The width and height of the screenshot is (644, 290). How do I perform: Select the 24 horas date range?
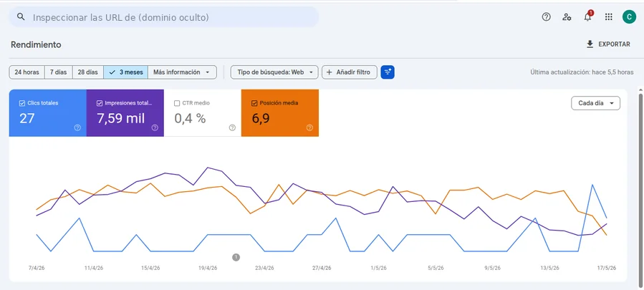click(27, 72)
